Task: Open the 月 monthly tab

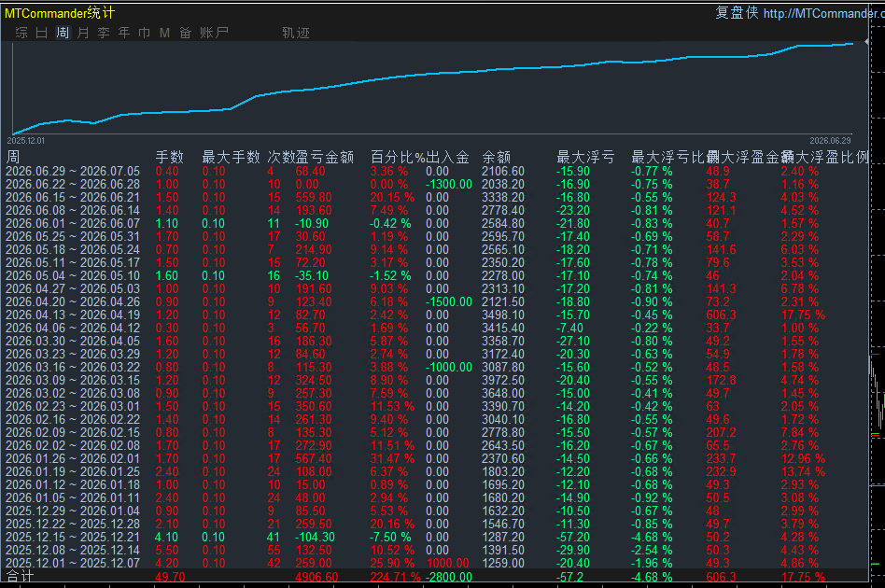Action: coord(83,33)
